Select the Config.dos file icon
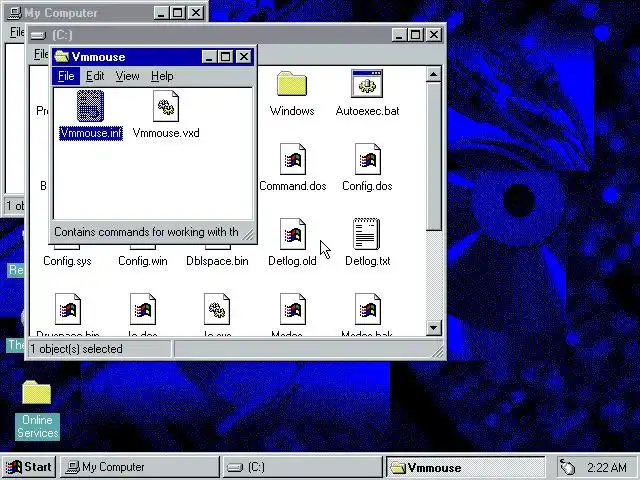The height and width of the screenshot is (480, 640). 367,159
